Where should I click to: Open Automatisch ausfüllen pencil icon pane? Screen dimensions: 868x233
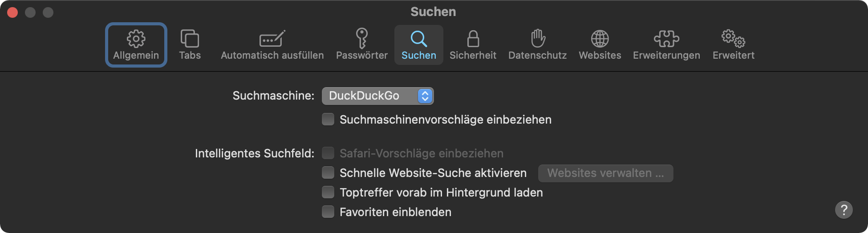(272, 39)
